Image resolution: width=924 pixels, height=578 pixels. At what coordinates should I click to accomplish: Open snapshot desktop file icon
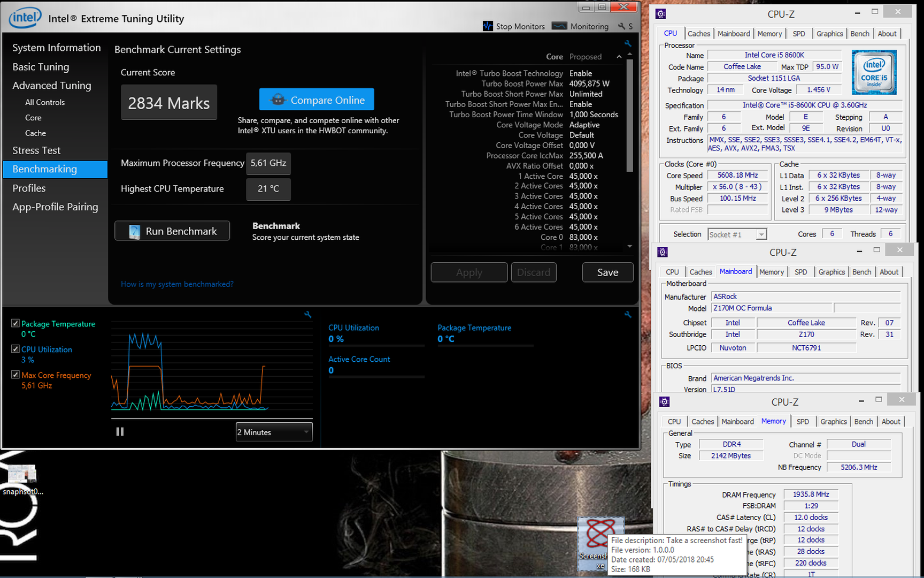click(x=22, y=474)
